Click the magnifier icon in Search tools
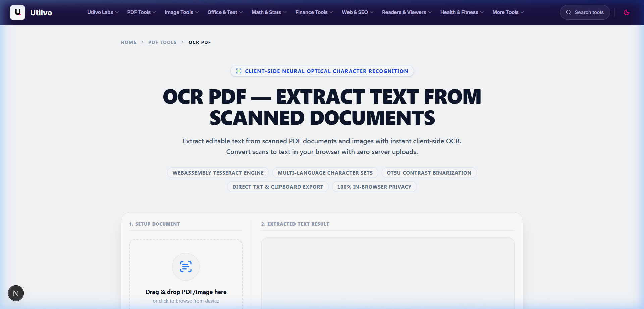Screen dimensions: 644x309 click(568, 12)
